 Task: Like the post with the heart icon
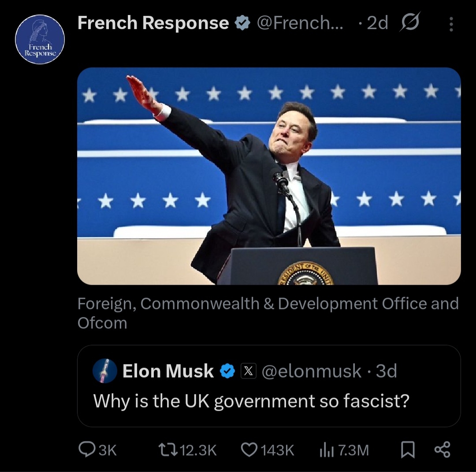pos(249,450)
